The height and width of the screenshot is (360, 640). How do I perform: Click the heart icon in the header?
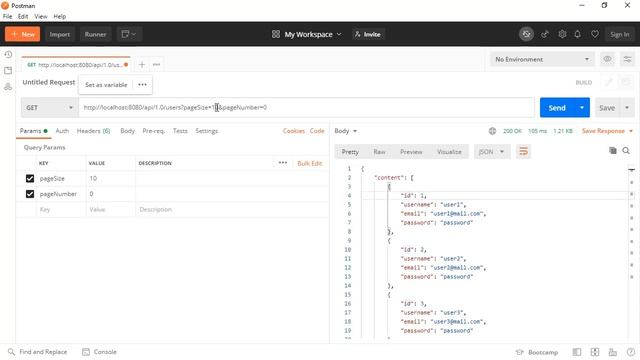pyautogui.click(x=595, y=34)
